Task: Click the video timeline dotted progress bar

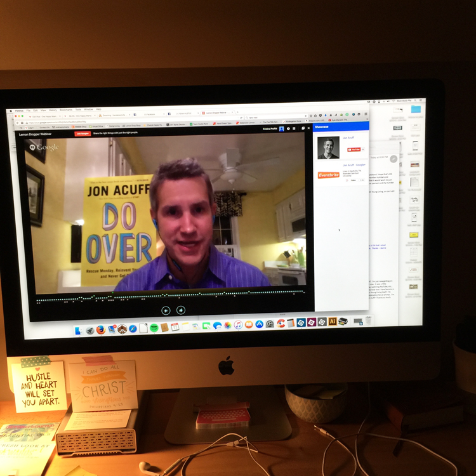Action: tap(170, 296)
